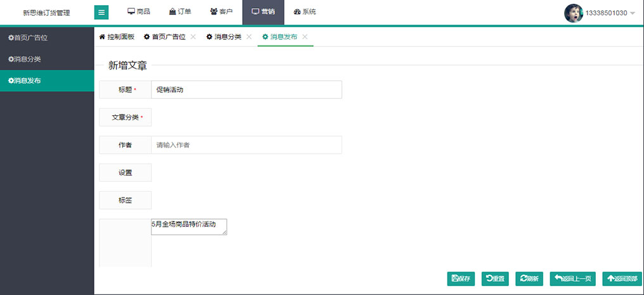The width and height of the screenshot is (644, 295).
Task: Open the 商品 top menu
Action: [x=139, y=12]
